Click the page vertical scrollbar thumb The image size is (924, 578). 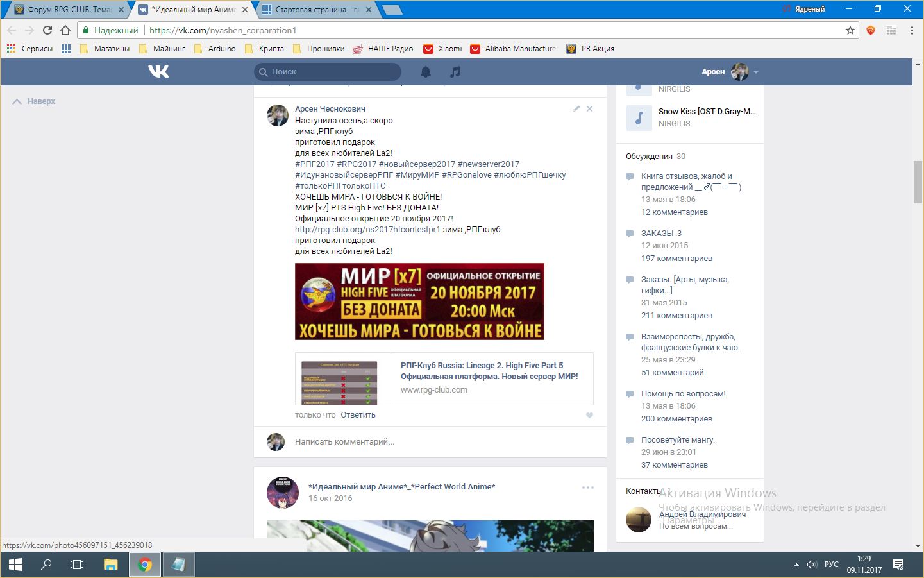(918, 182)
